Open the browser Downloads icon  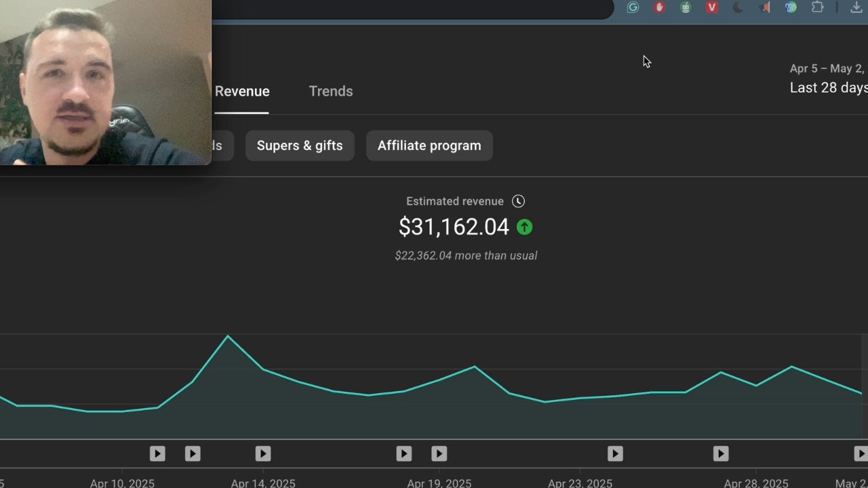[x=856, y=7]
